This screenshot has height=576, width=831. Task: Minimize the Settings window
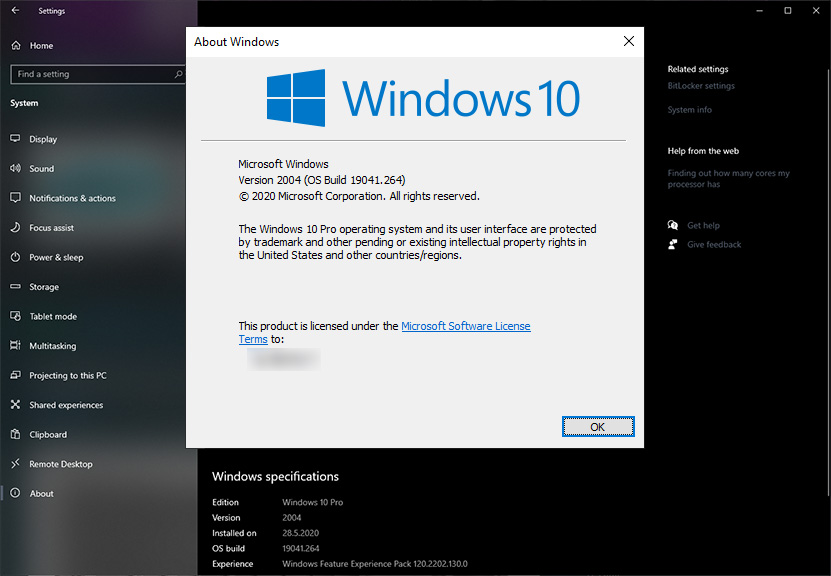[759, 11]
